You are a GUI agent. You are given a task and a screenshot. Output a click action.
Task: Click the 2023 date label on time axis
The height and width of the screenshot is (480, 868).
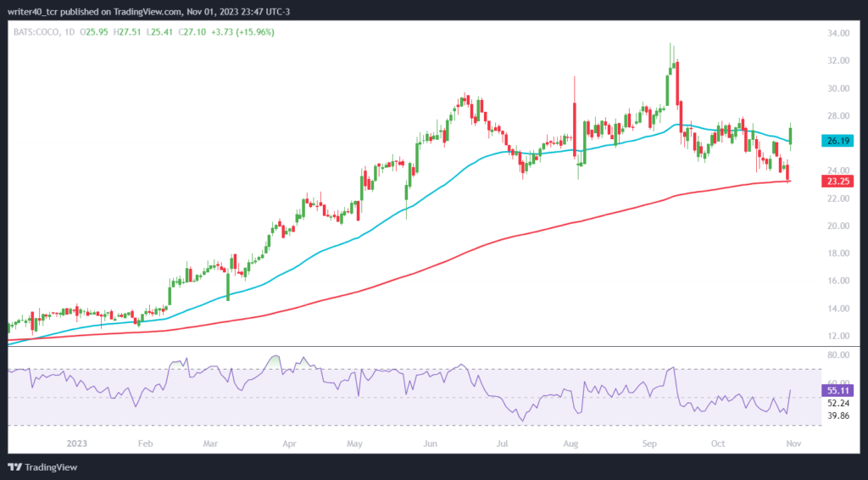click(x=77, y=444)
